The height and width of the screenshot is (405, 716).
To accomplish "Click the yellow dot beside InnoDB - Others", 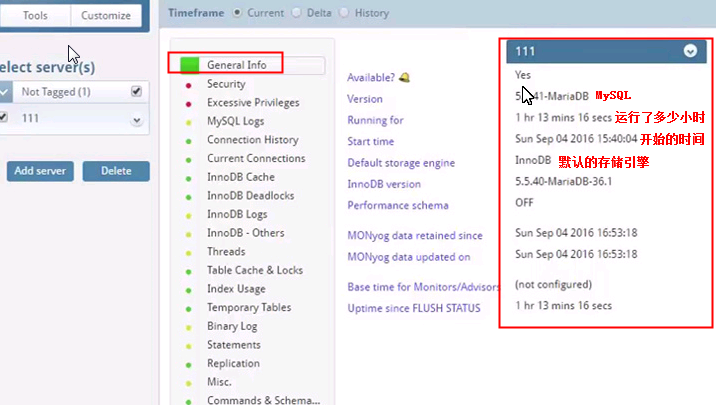I will [189, 235].
